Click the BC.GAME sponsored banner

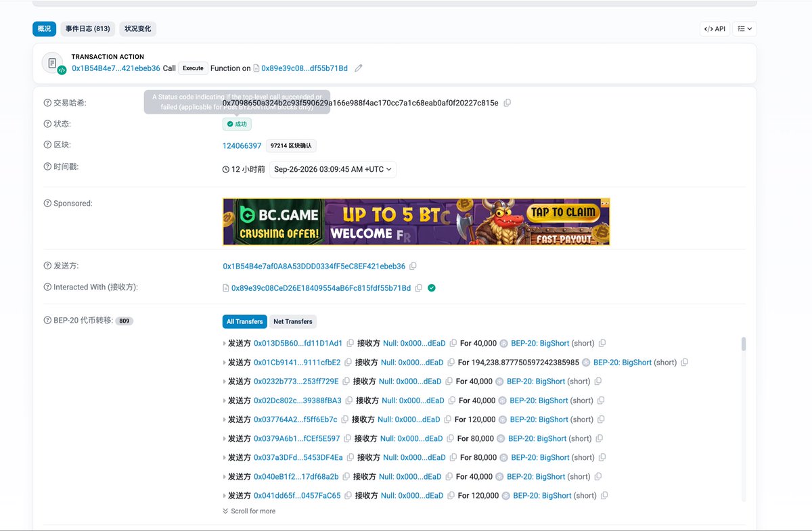point(416,222)
